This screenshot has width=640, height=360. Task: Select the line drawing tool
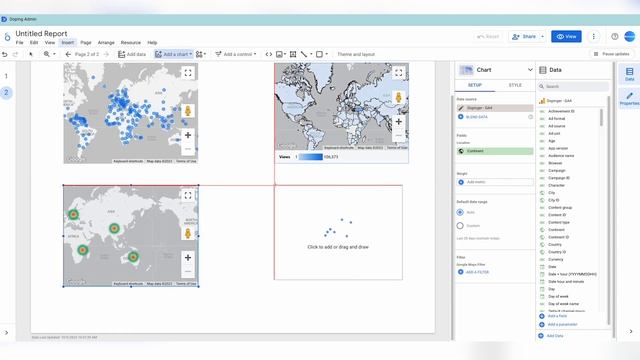coord(304,54)
